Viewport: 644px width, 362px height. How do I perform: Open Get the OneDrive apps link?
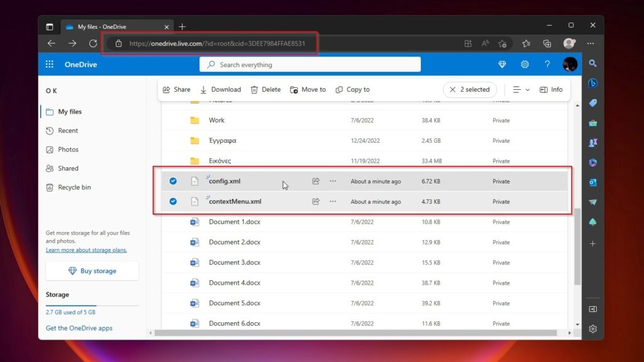(x=79, y=328)
